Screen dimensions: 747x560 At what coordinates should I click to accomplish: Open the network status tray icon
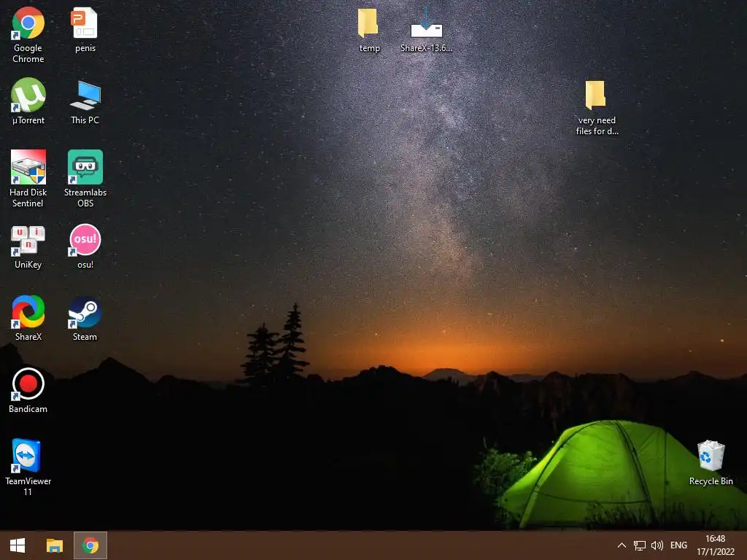tap(639, 545)
